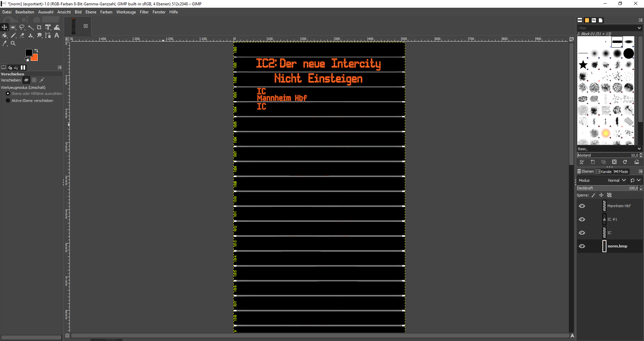
Task: Select the Text tool
Action: (57, 36)
